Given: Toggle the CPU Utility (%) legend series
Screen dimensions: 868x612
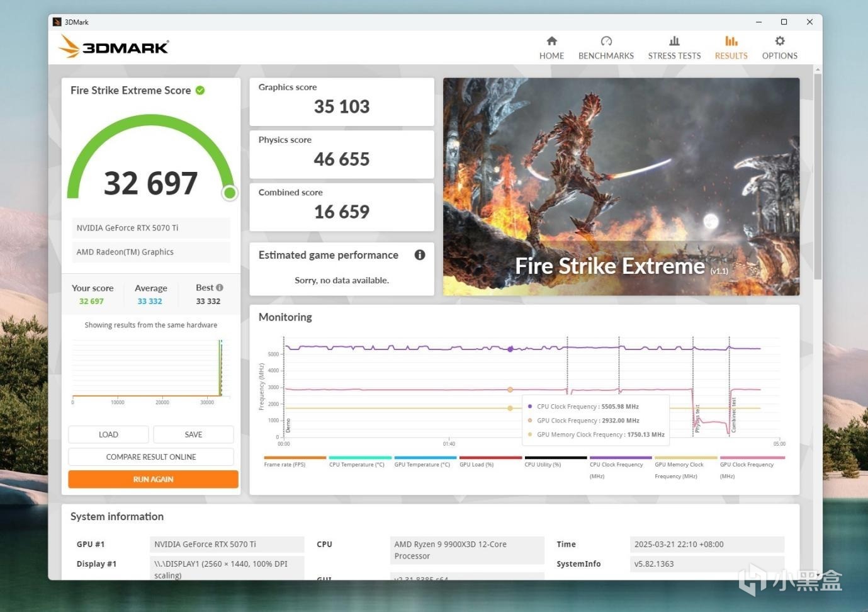Looking at the screenshot, I should 556,462.
